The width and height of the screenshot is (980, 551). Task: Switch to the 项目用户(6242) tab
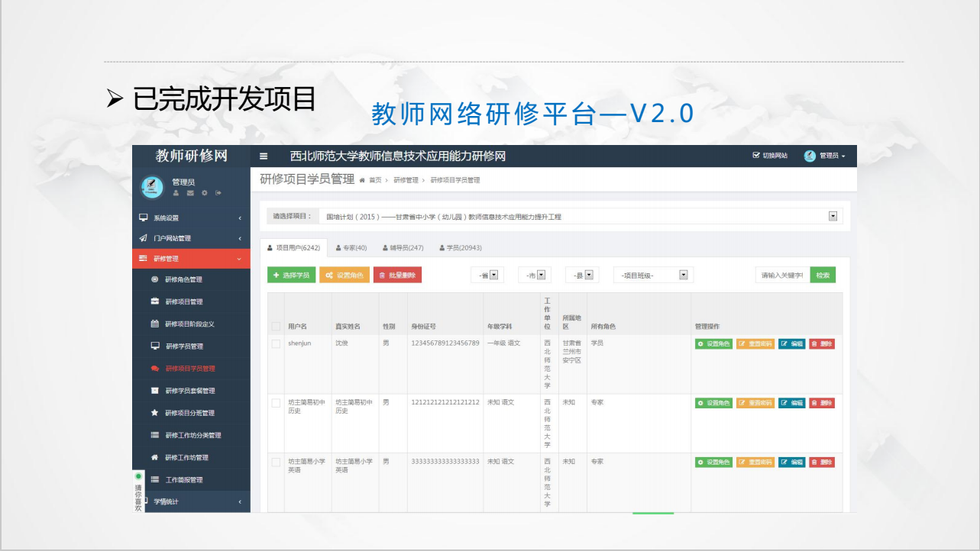[293, 248]
